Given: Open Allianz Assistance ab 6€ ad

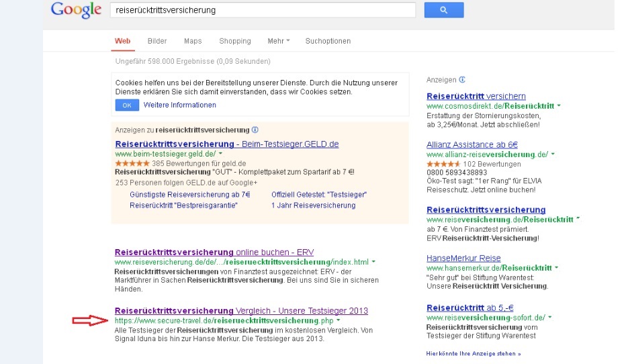Looking at the screenshot, I should click(472, 144).
